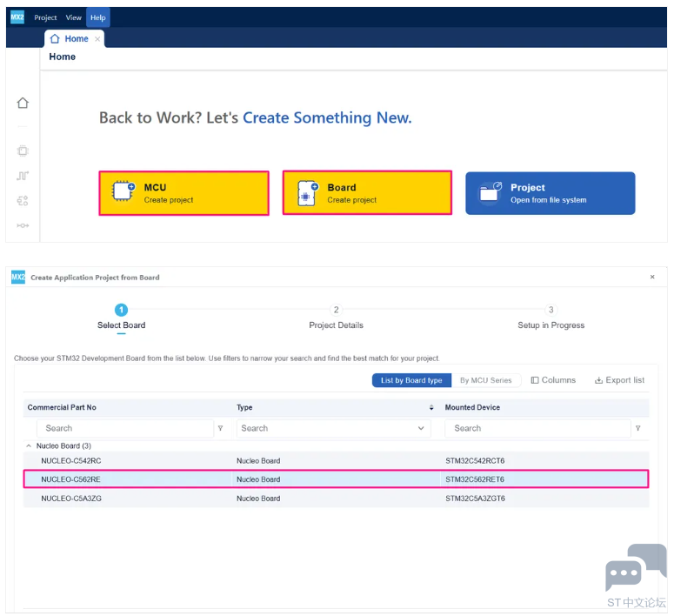
Task: Click the folder icon on Project card
Action: pyautogui.click(x=490, y=192)
